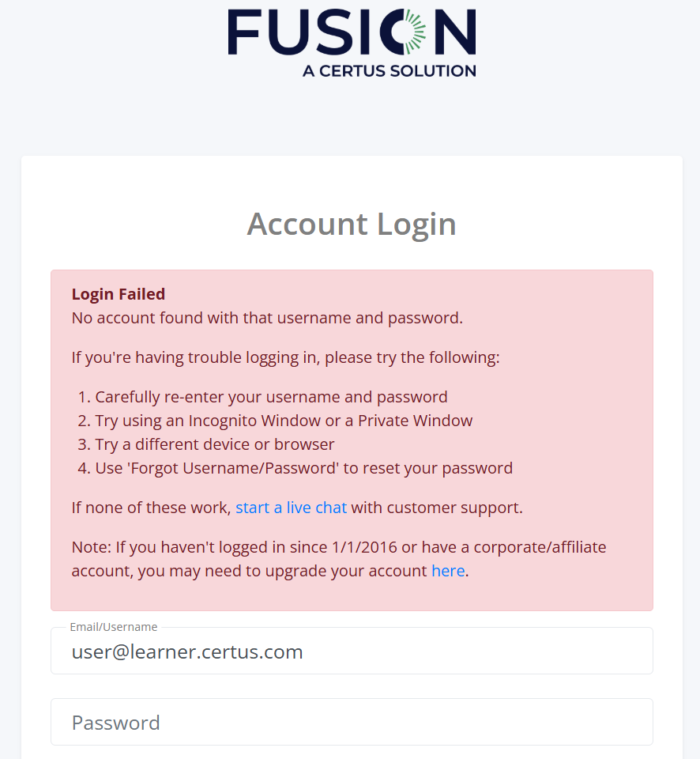Click the "Password" placeholder text
The width and height of the screenshot is (700, 759).
point(116,722)
